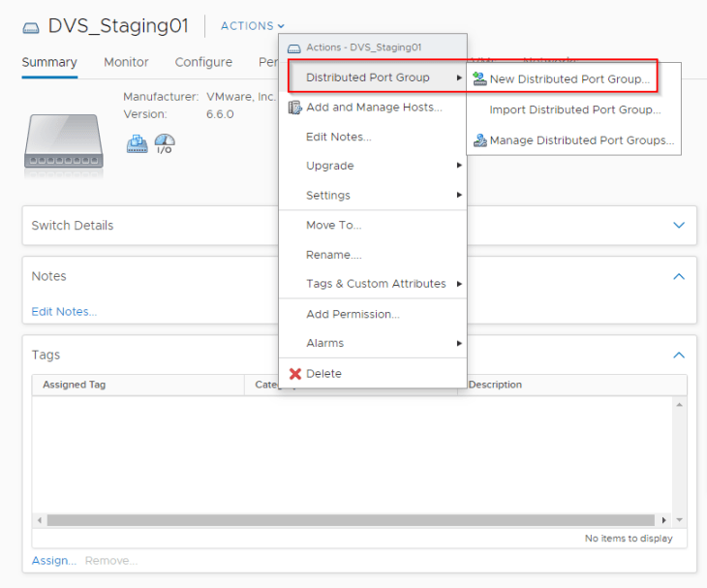Select Import Distributed Port Group menu item
The height and width of the screenshot is (588, 707).
pyautogui.click(x=574, y=109)
